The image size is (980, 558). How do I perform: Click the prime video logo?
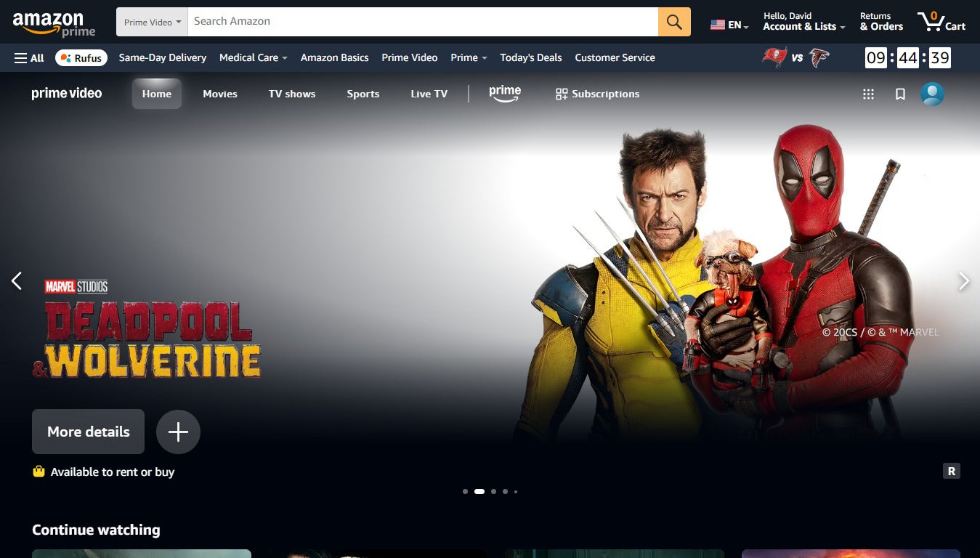pyautogui.click(x=67, y=93)
